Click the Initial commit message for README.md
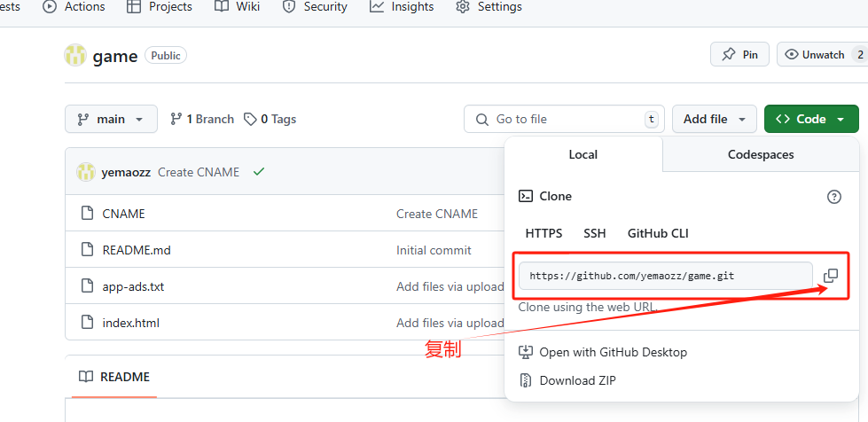This screenshot has height=422, width=868. [x=434, y=250]
